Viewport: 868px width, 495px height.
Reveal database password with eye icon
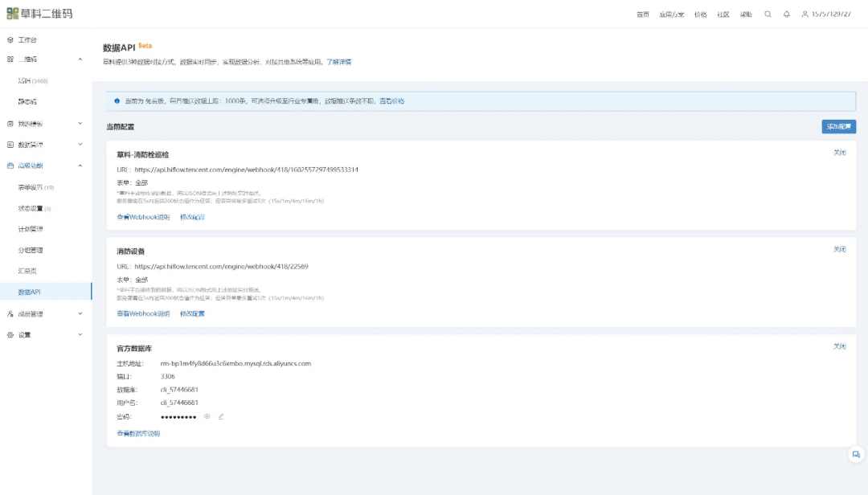pyautogui.click(x=207, y=416)
